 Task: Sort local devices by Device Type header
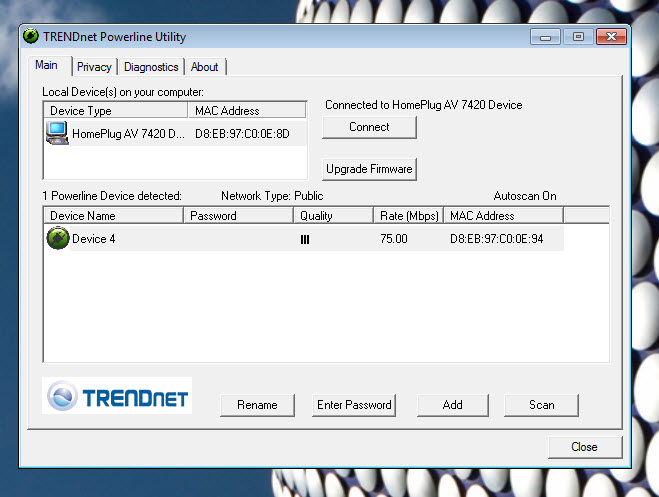pos(116,110)
